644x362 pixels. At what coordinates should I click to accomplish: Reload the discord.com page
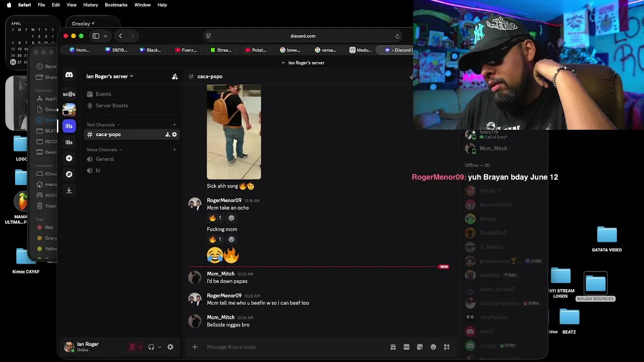pyautogui.click(x=397, y=36)
